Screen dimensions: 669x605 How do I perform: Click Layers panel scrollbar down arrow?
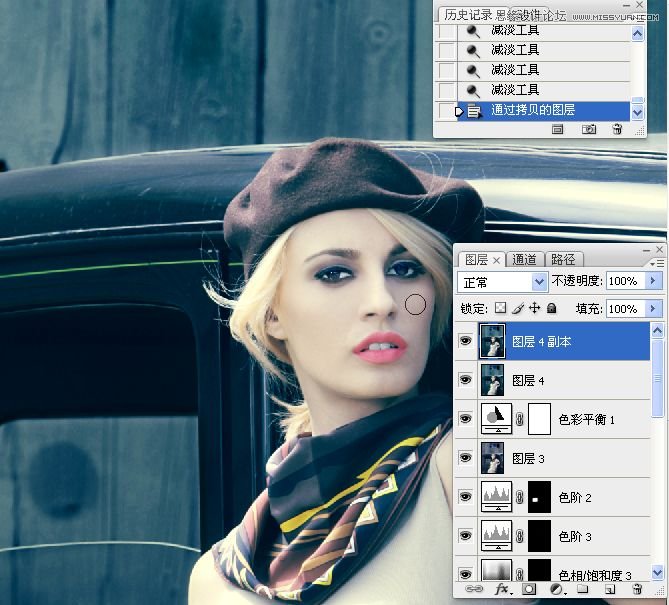[657, 573]
